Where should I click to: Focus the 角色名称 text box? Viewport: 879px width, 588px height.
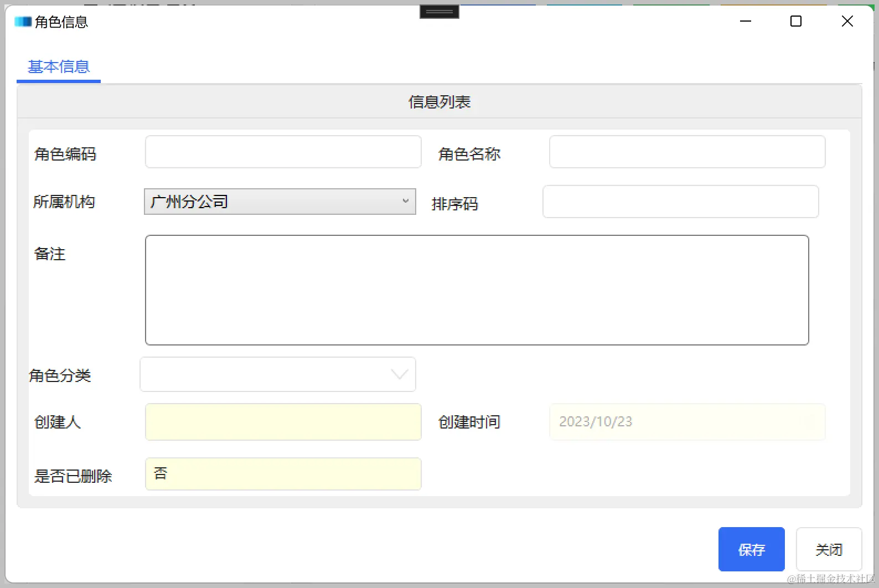tap(687, 152)
